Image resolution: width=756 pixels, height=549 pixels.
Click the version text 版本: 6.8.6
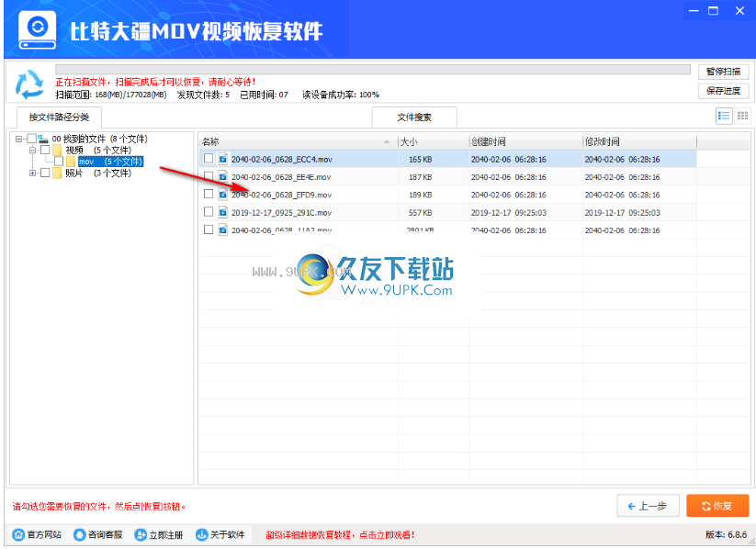(x=726, y=534)
